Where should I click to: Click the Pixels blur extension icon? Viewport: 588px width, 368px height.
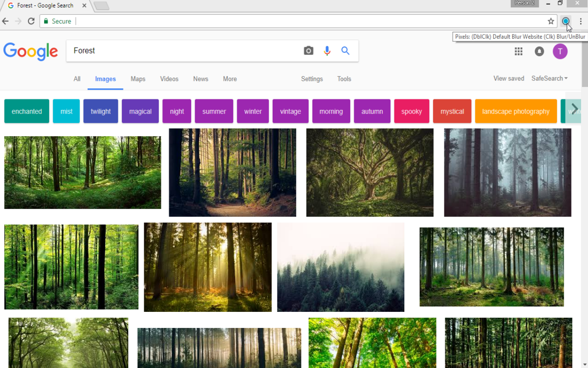pyautogui.click(x=566, y=21)
